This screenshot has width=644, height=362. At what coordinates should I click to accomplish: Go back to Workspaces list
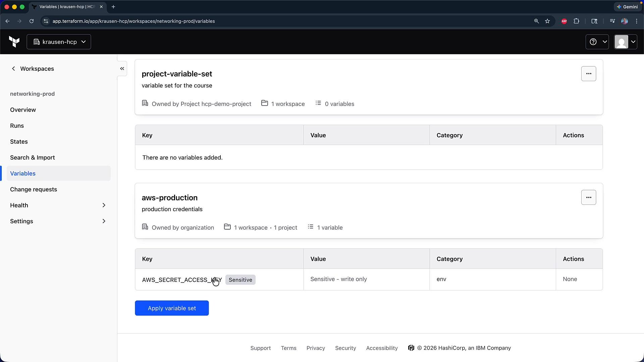32,69
